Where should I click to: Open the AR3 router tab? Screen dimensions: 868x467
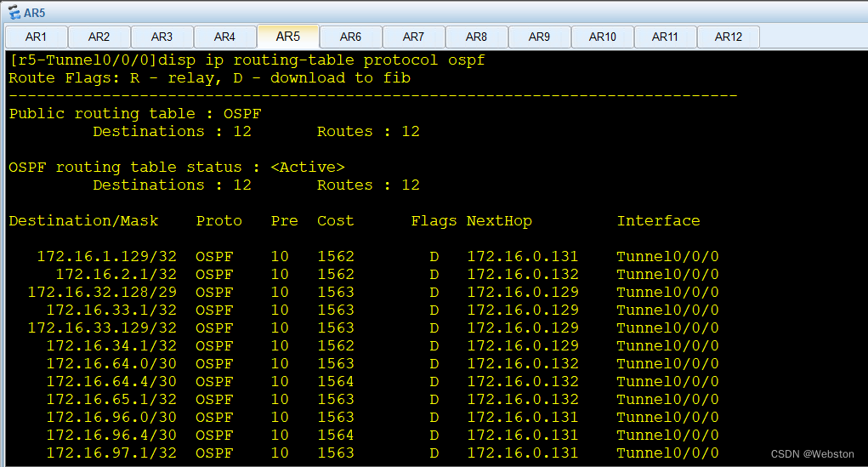[162, 37]
